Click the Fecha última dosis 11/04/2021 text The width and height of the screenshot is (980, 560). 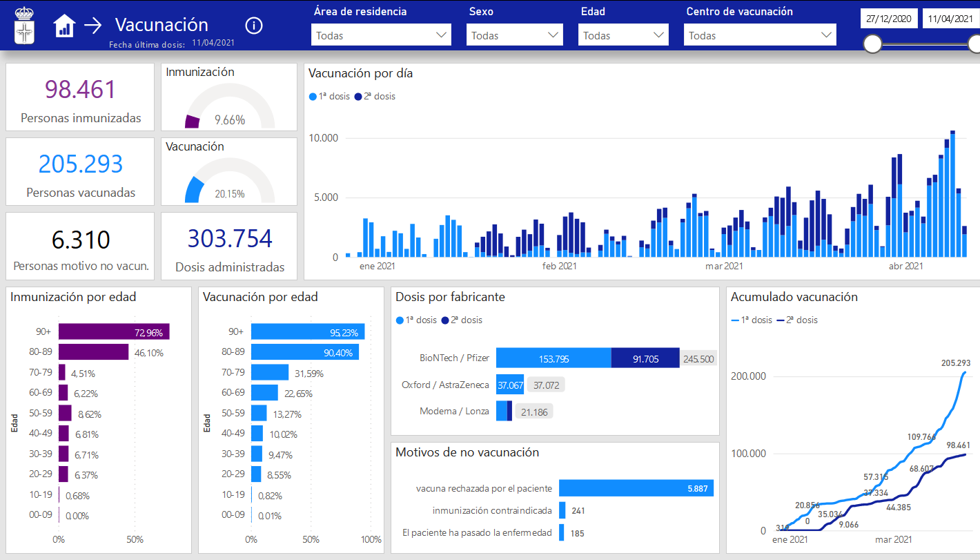pyautogui.click(x=172, y=44)
